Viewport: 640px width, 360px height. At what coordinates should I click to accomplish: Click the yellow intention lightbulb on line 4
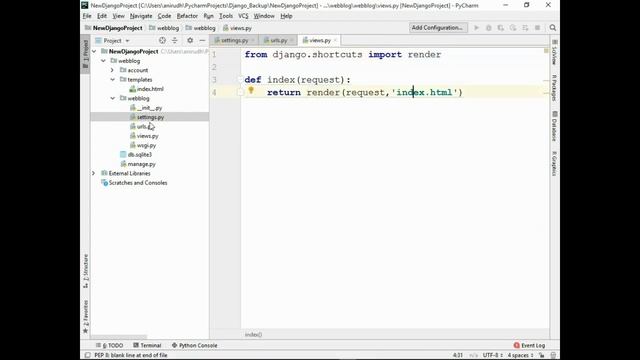[251, 91]
